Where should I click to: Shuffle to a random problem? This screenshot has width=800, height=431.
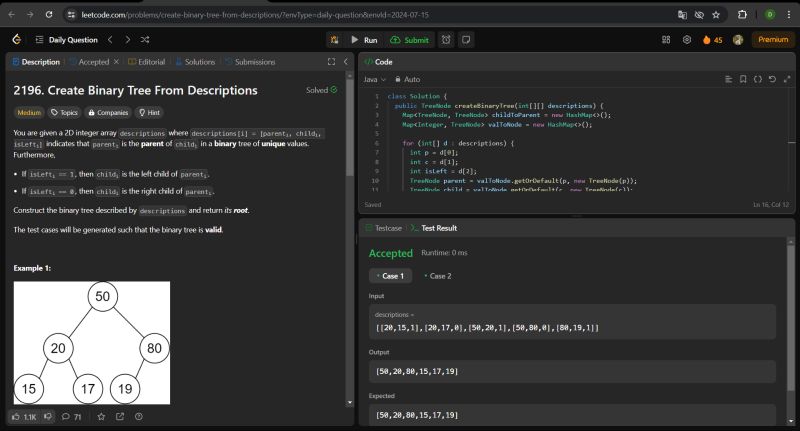point(145,40)
